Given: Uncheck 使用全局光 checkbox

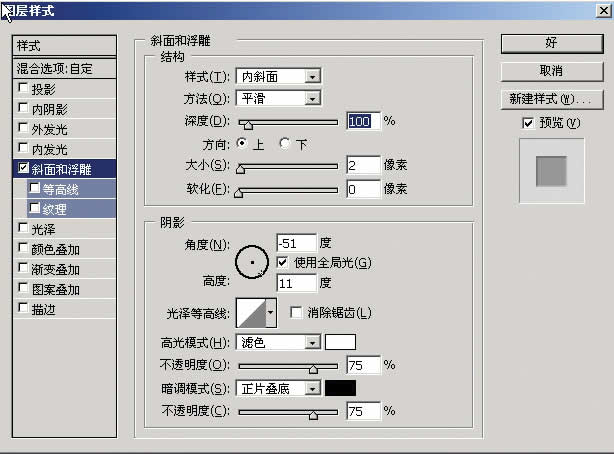Looking at the screenshot, I should click(282, 262).
